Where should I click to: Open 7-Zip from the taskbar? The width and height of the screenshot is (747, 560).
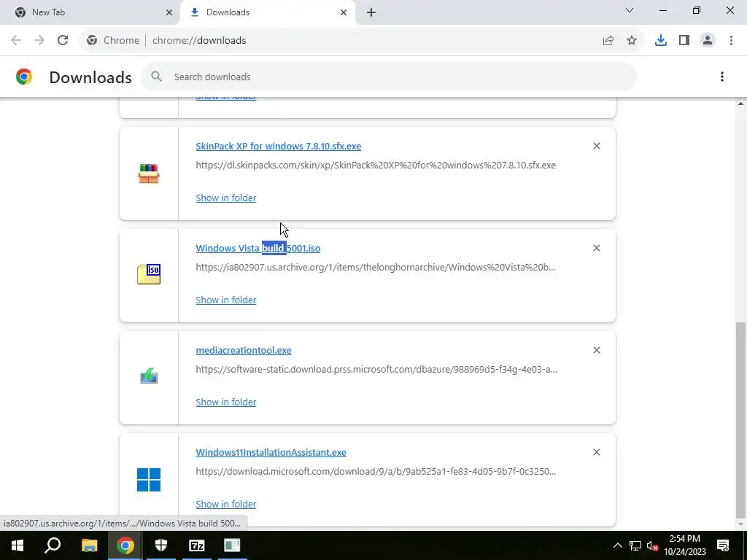pos(197,545)
